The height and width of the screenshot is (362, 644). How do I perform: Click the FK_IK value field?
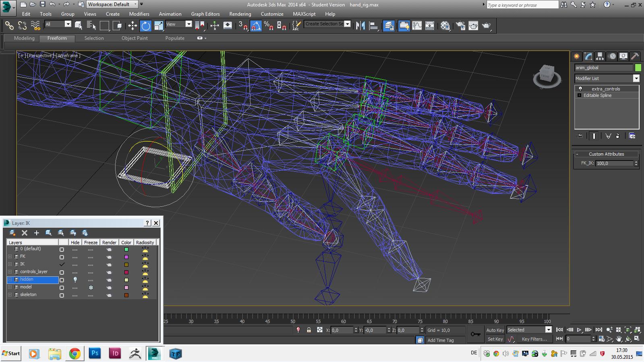pyautogui.click(x=615, y=163)
